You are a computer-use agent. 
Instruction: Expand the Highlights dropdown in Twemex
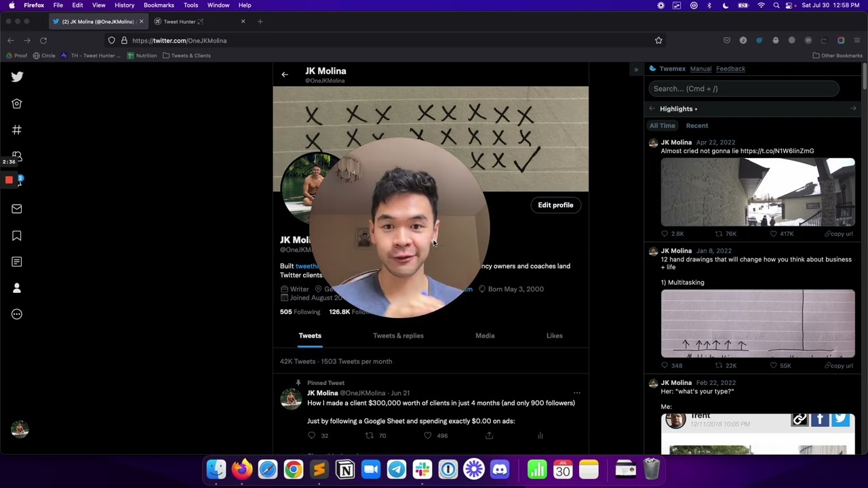click(678, 109)
